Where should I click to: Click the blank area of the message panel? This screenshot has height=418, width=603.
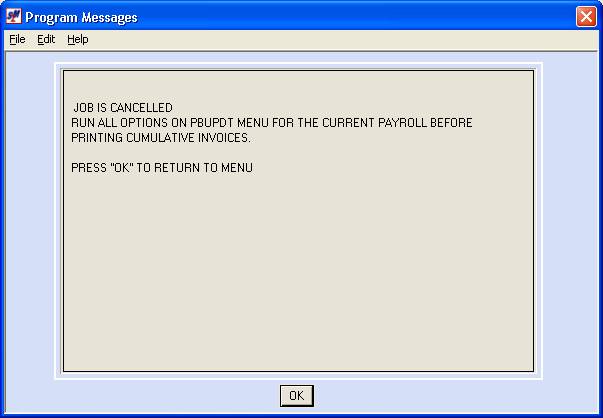[x=298, y=269]
